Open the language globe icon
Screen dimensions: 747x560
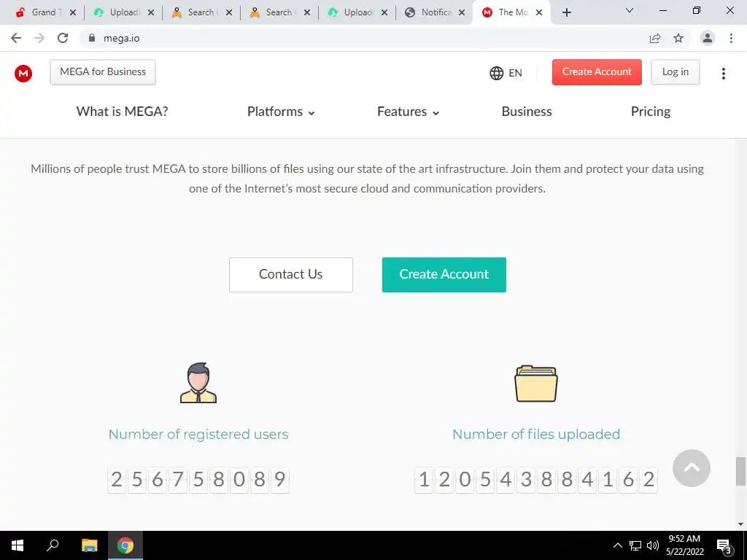click(x=496, y=73)
